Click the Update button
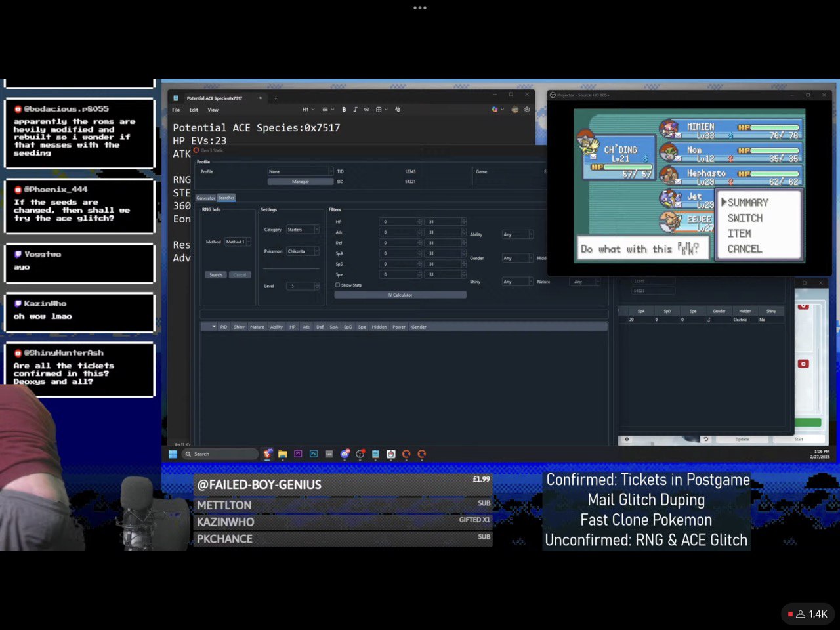Screen dimensions: 840x630 (742, 439)
